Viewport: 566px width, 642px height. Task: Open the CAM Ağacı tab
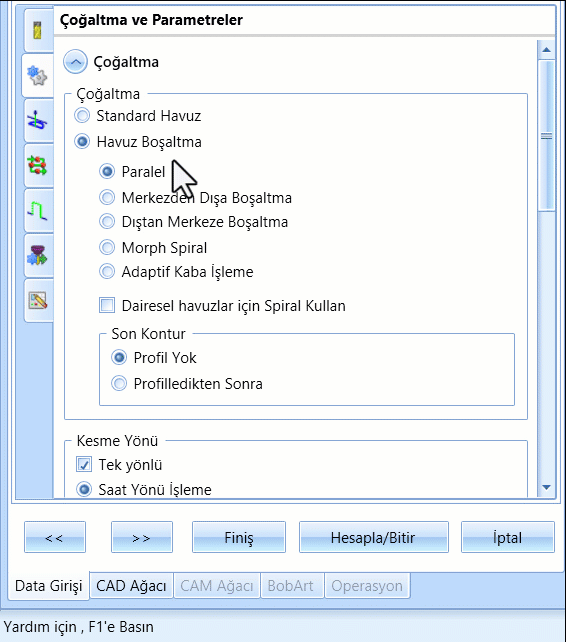[217, 585]
